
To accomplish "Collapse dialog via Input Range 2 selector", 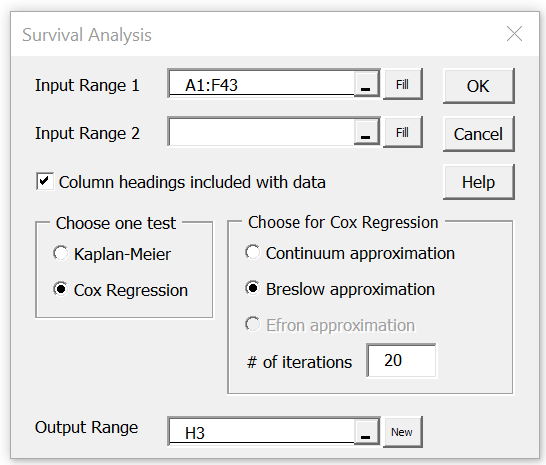I will pyautogui.click(x=366, y=132).
